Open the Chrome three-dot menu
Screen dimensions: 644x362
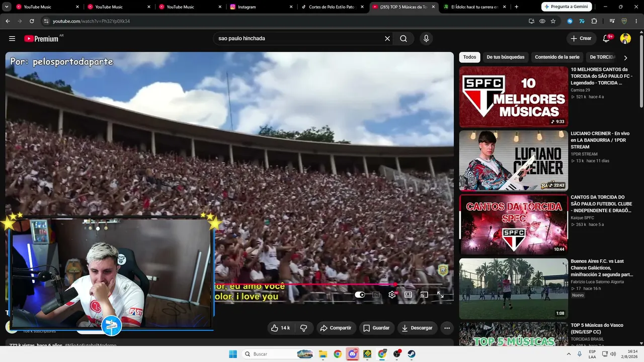[636, 21]
